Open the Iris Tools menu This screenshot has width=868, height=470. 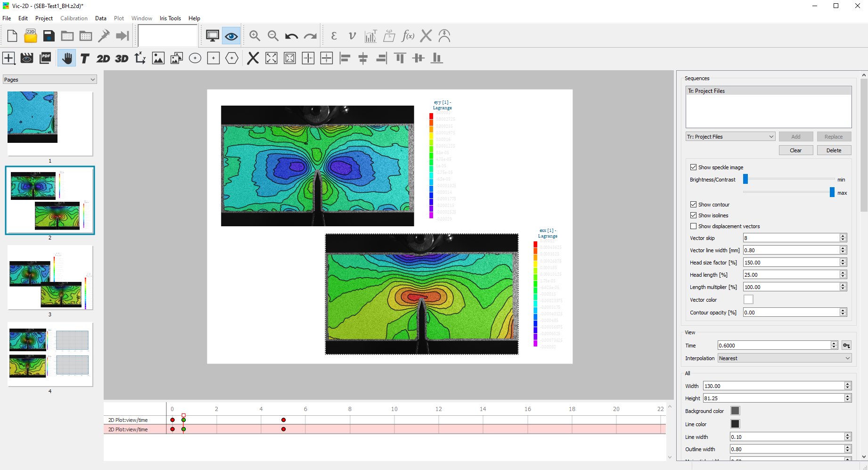[x=170, y=18]
